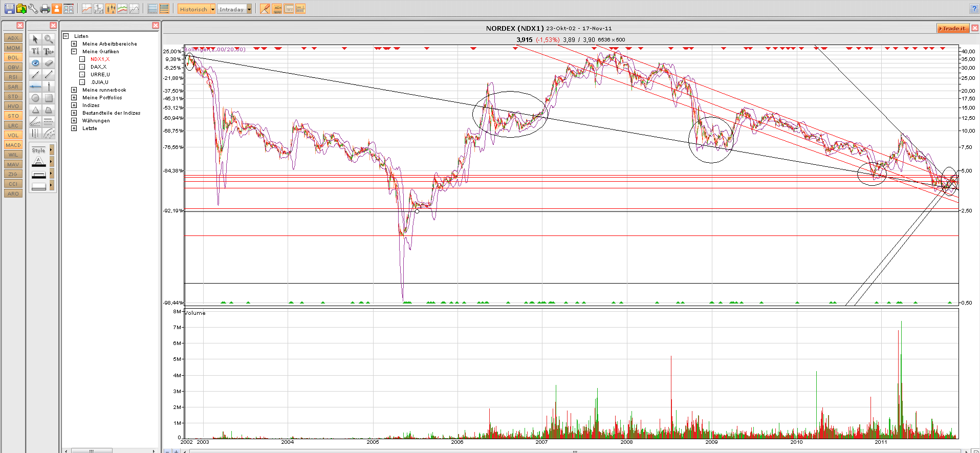Viewport: 980px width, 453px height.
Task: Switch to candlestick chart type
Action: [111, 9]
